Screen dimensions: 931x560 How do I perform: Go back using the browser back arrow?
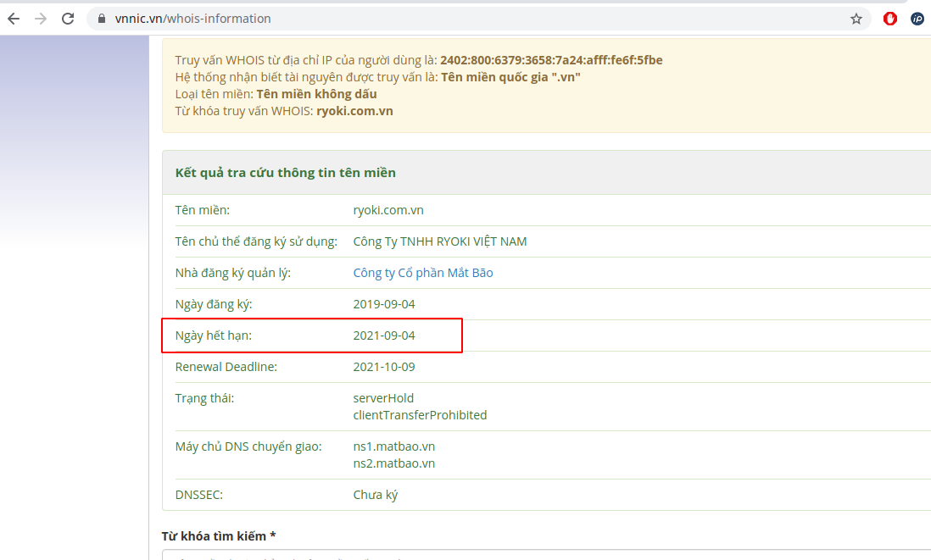[14, 19]
